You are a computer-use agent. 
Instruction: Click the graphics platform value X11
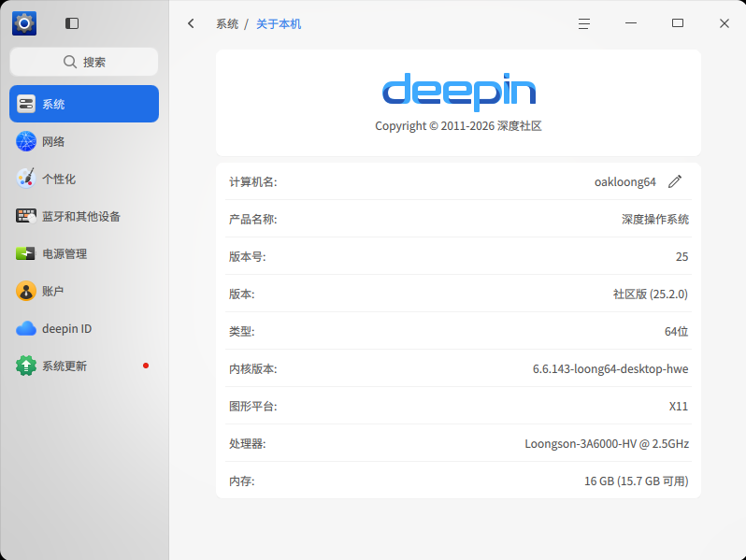[x=679, y=407]
